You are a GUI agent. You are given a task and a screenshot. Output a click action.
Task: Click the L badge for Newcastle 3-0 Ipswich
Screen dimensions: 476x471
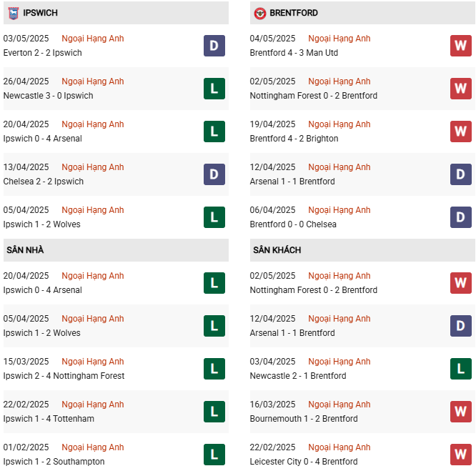tap(214, 89)
